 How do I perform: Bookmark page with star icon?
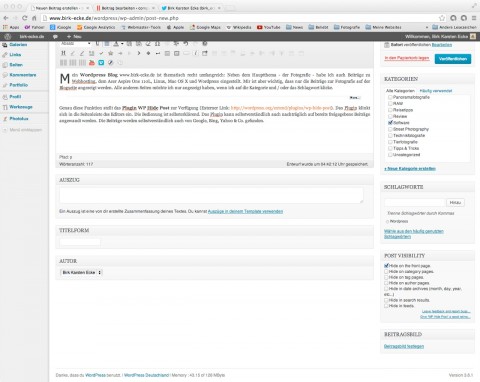pos(442,18)
